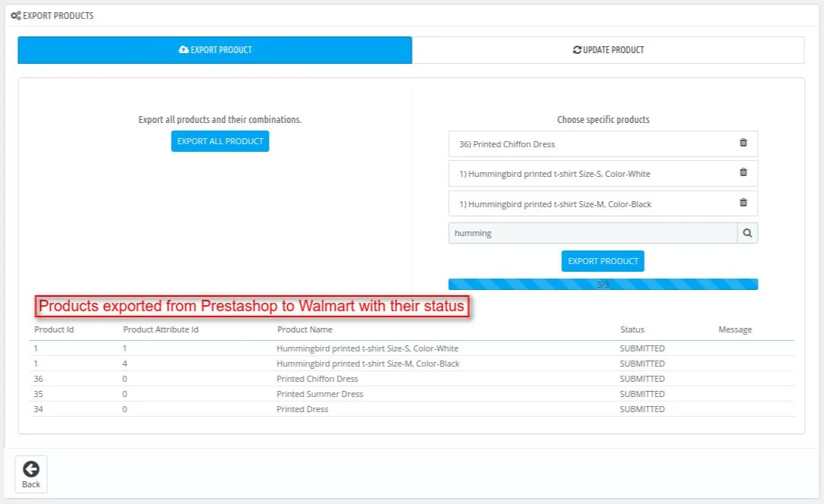Image resolution: width=824 pixels, height=504 pixels.
Task: Click the Status column header
Action: 632,329
